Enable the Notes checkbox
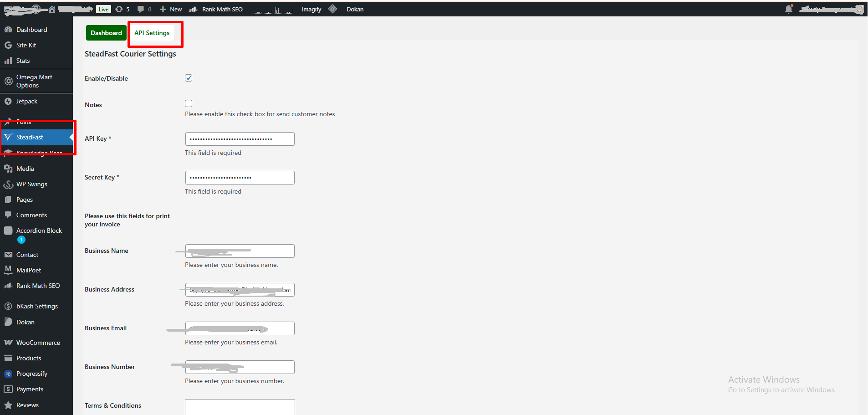 click(189, 103)
